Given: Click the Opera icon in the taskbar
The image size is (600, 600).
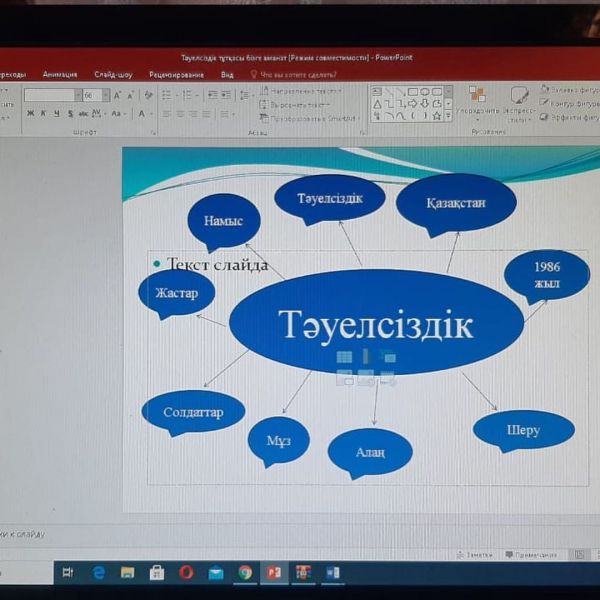Looking at the screenshot, I should point(186,573).
